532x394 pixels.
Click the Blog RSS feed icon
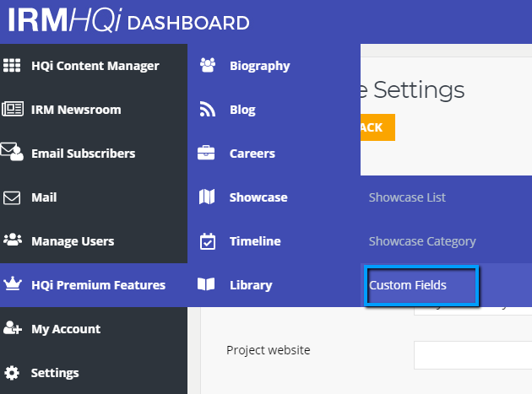coord(207,109)
